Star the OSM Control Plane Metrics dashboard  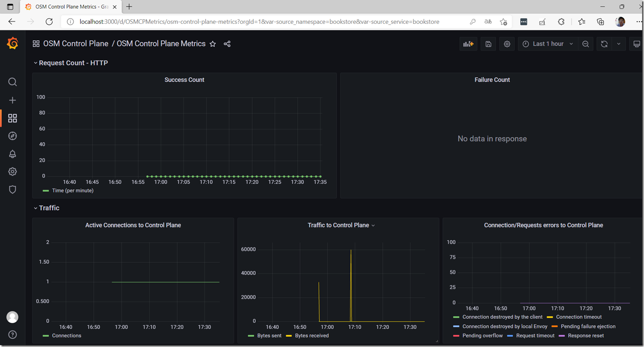(213, 44)
